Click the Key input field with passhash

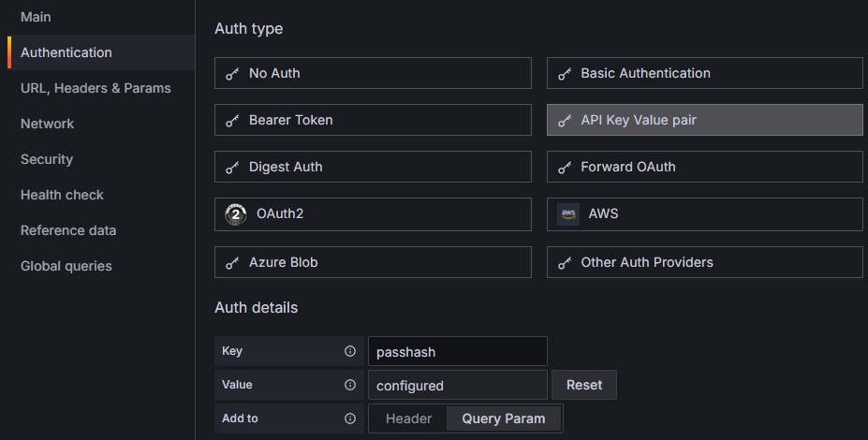[x=457, y=351]
